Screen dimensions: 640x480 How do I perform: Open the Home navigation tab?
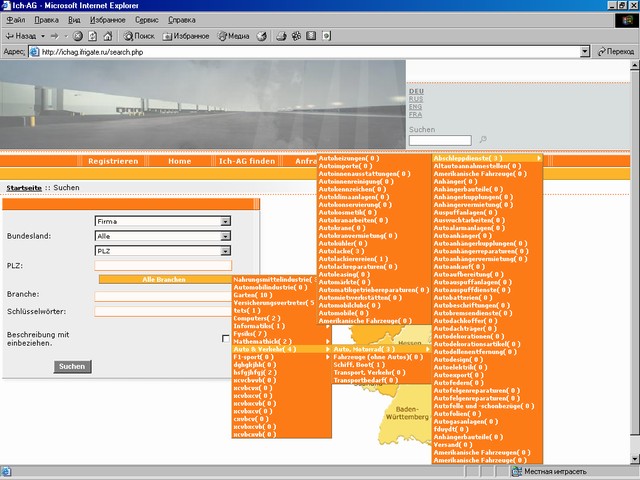coord(180,161)
